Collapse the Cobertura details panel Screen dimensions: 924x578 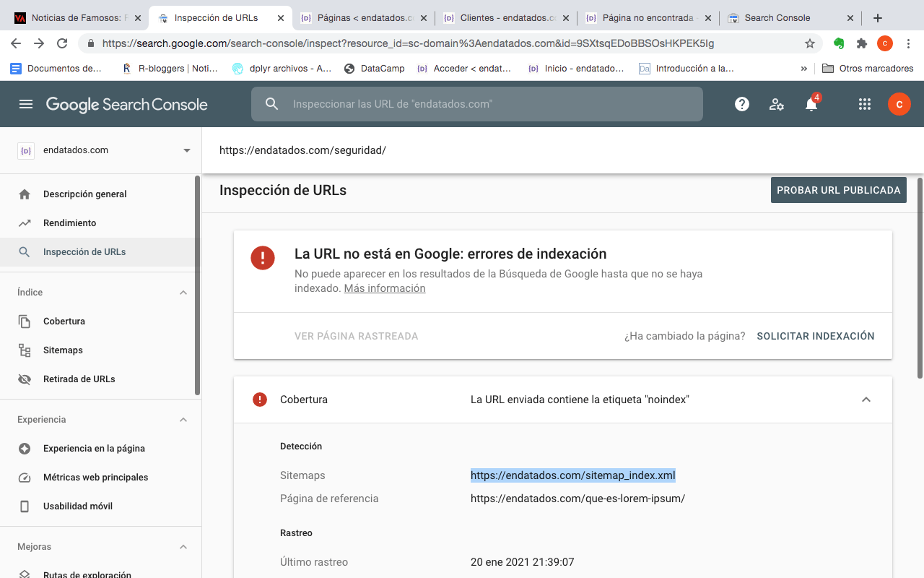point(866,400)
